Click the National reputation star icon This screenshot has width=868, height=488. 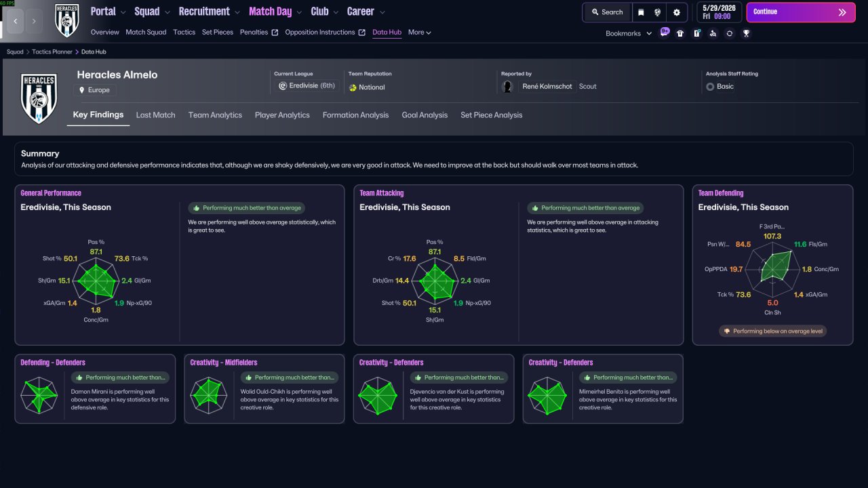pos(353,87)
